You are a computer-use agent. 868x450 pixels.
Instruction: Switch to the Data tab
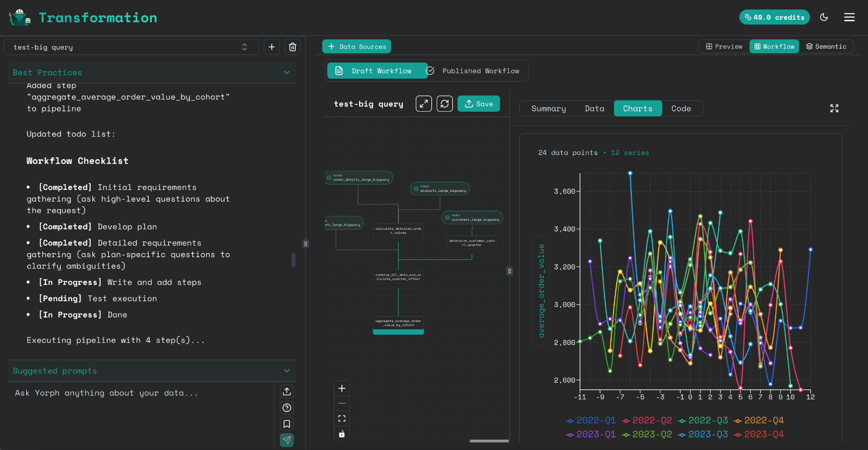[x=594, y=108]
